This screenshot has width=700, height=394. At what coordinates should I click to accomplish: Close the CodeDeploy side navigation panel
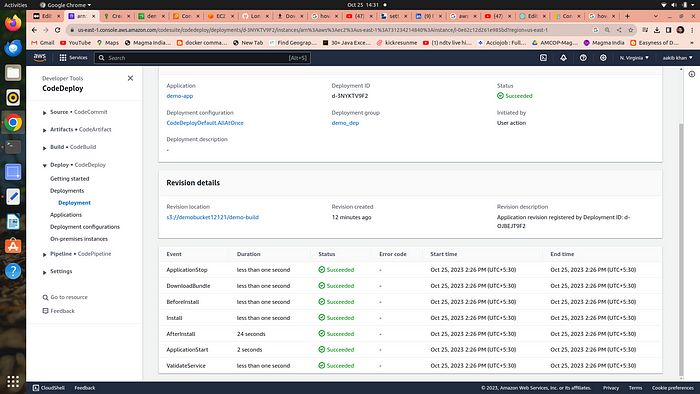pyautogui.click(x=130, y=78)
